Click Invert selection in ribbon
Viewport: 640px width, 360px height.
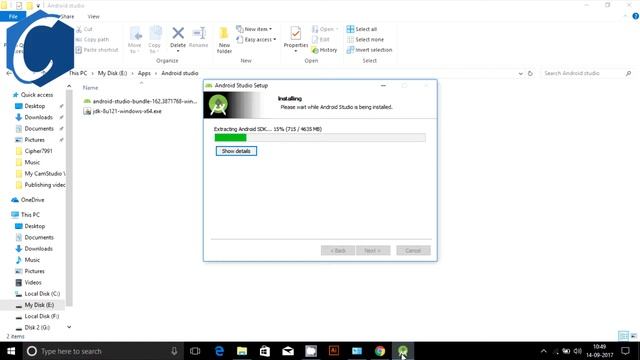[x=369, y=50]
